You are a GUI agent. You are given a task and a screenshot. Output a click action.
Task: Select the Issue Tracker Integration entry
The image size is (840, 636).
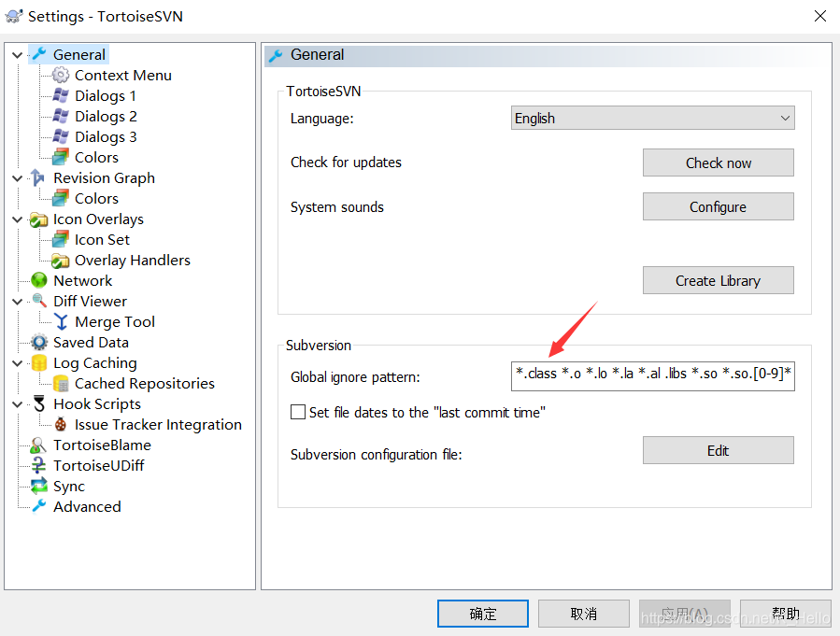[158, 425]
